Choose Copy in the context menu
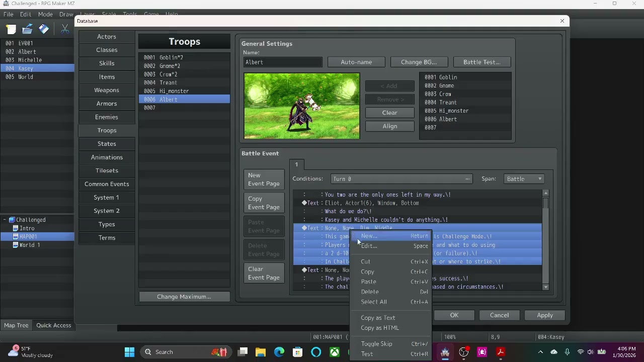Screen dimensions: 644x362 (391, 271)
